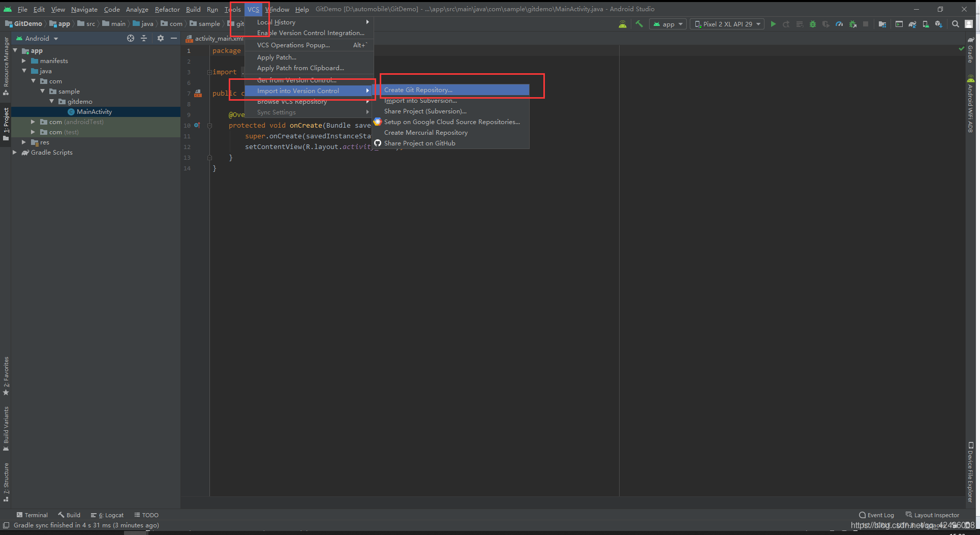The width and height of the screenshot is (980, 535).
Task: Toggle the Gradle tool window on right
Action: (x=970, y=50)
